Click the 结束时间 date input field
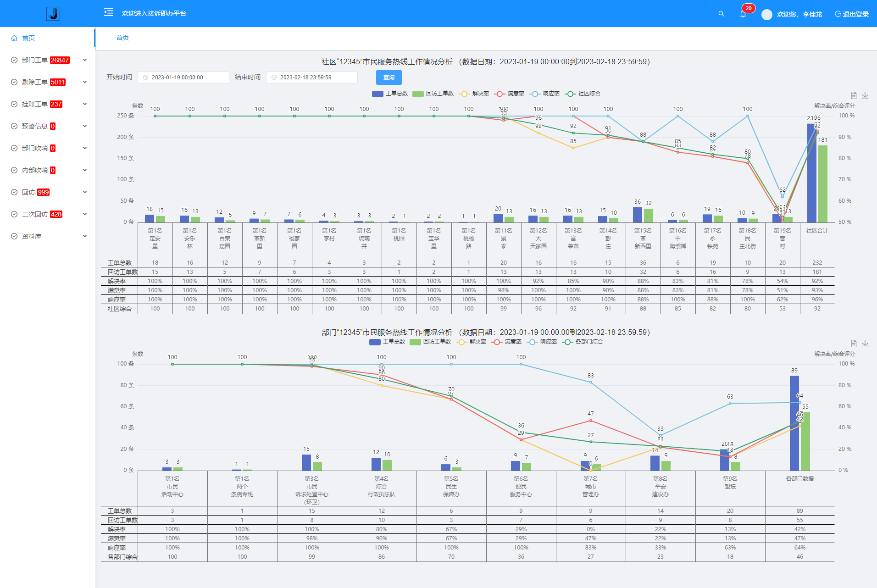 (312, 78)
